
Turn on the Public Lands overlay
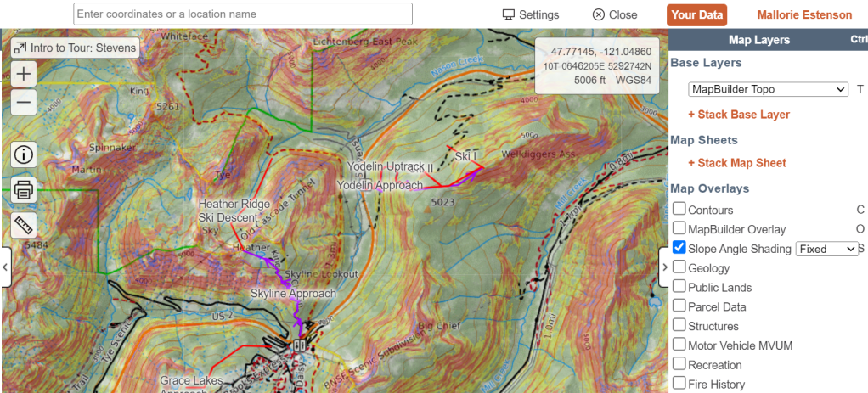[679, 287]
